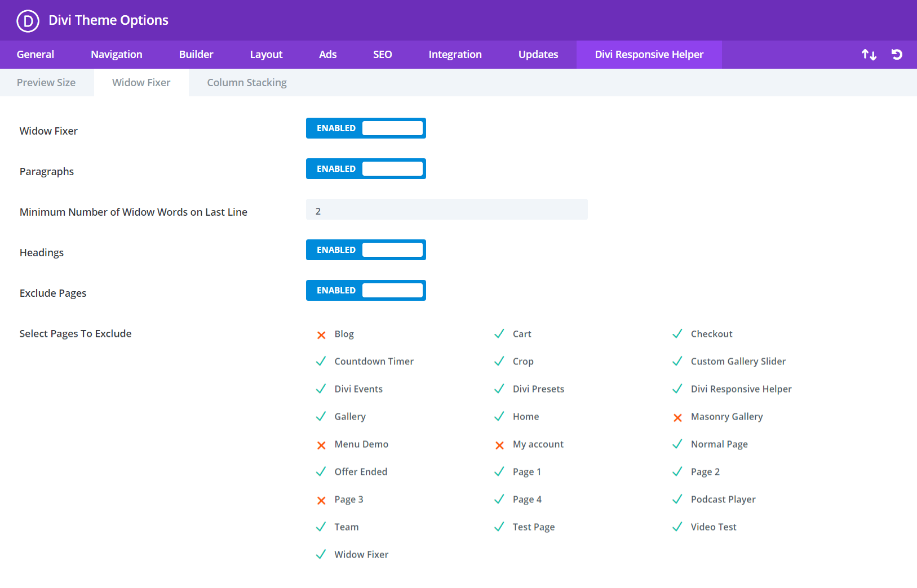Viewport: 917px width, 588px height.
Task: Open the Preview Size sub-tab
Action: click(46, 83)
